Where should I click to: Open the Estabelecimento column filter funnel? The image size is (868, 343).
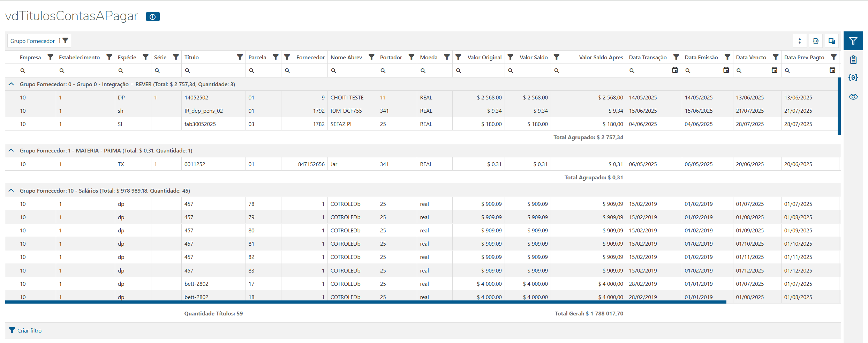pos(109,57)
